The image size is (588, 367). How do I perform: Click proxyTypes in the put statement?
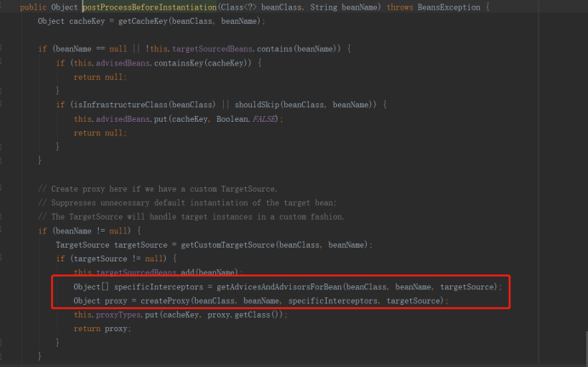[x=118, y=314]
